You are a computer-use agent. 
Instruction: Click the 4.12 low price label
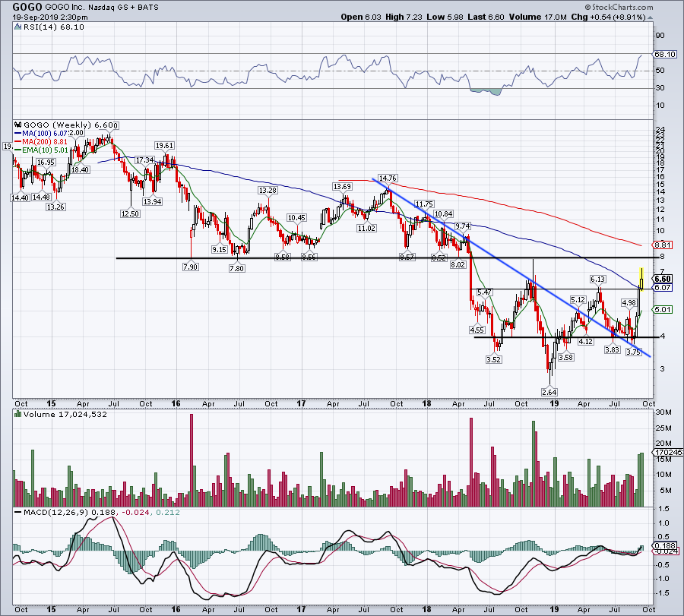[585, 341]
